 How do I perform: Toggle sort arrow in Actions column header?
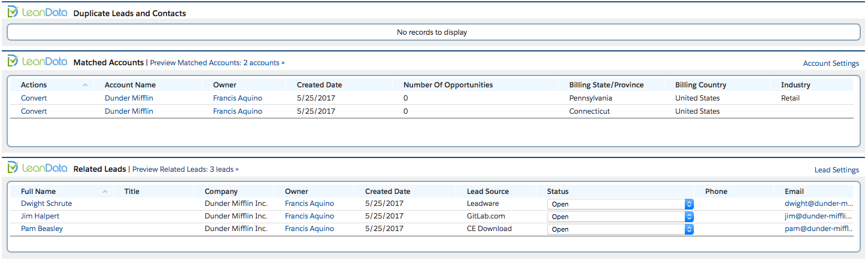pos(85,85)
